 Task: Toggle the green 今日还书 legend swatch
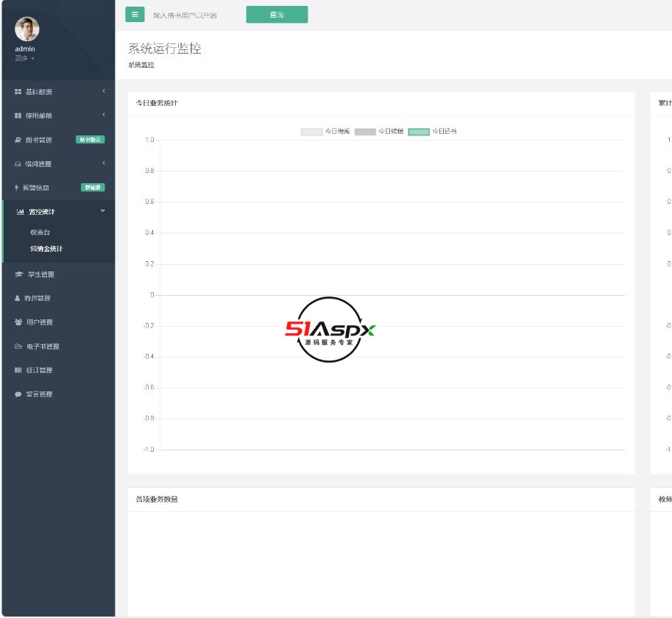point(419,132)
